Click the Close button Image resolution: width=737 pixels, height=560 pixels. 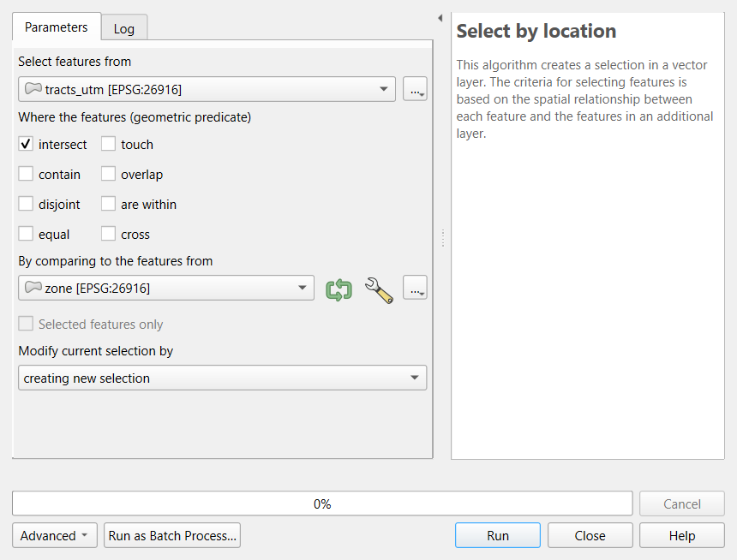[590, 535]
